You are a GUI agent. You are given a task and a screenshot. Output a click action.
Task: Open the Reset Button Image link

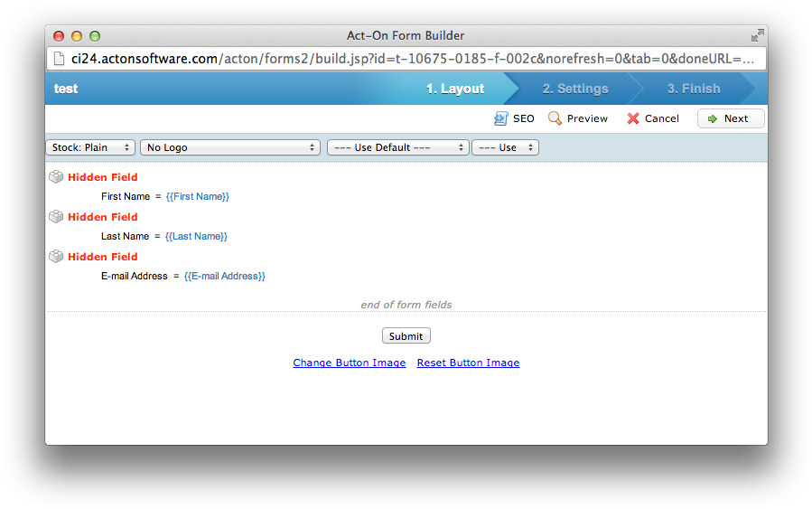468,363
